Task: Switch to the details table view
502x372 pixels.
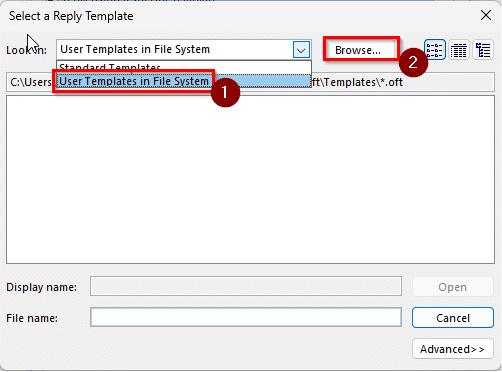Action: [x=459, y=50]
